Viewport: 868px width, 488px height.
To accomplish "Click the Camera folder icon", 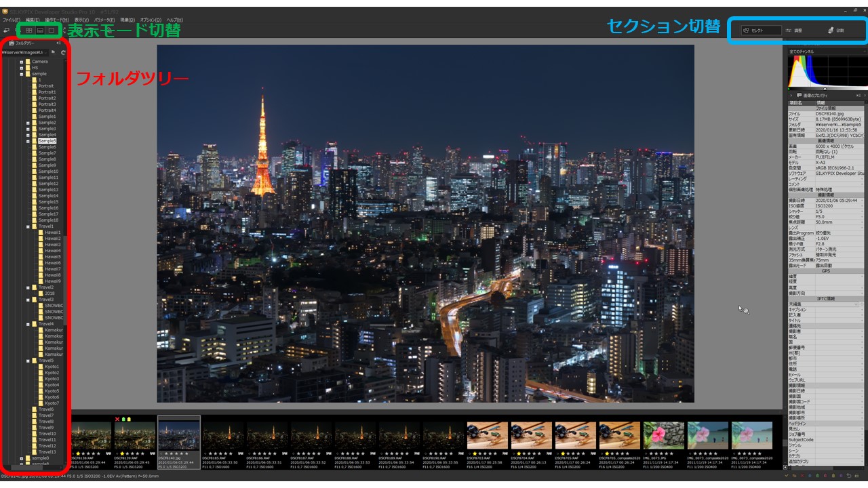I will coord(28,62).
